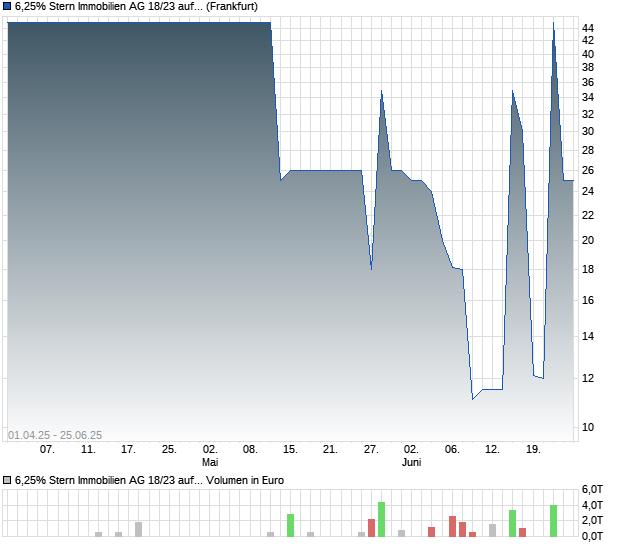Viewport: 620px width, 546px height.
Task: Click the gray volume legend square
Action: (x=7, y=480)
